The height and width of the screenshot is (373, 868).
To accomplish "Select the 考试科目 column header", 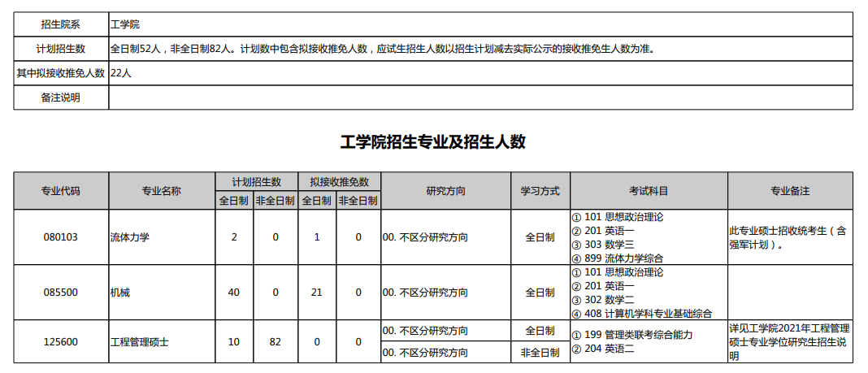I will click(x=649, y=191).
